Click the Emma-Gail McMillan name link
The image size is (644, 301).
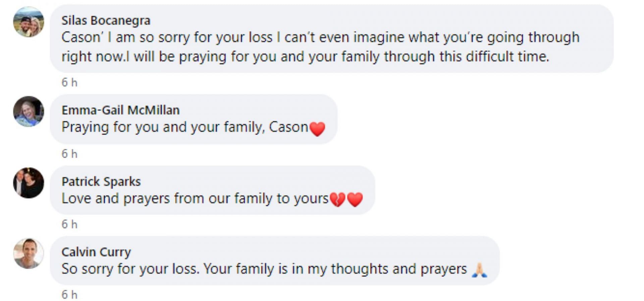pyautogui.click(x=120, y=110)
